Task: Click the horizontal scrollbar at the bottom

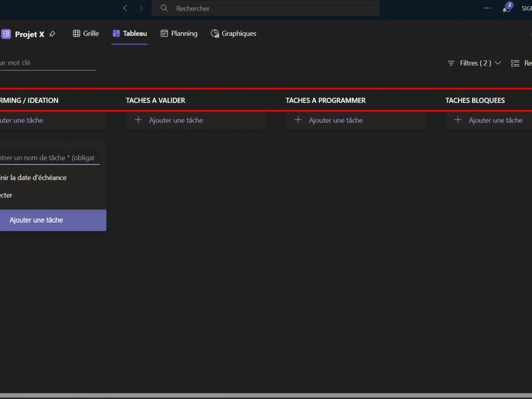Action: point(266,395)
